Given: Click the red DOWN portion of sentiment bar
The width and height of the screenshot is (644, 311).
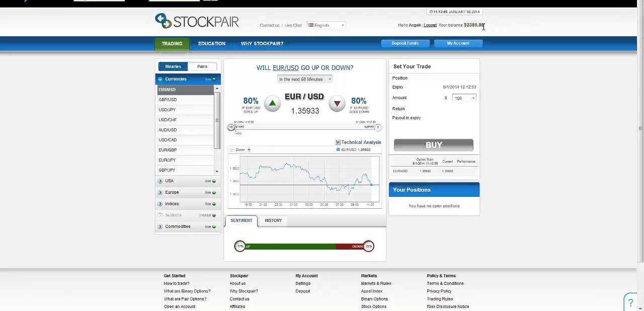Looking at the screenshot, I should pos(349,247).
